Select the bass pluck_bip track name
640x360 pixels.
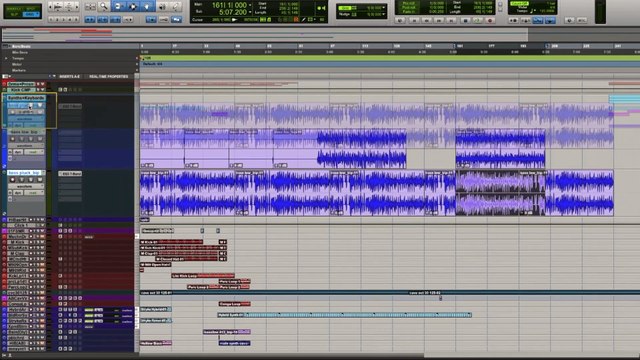coord(24,173)
